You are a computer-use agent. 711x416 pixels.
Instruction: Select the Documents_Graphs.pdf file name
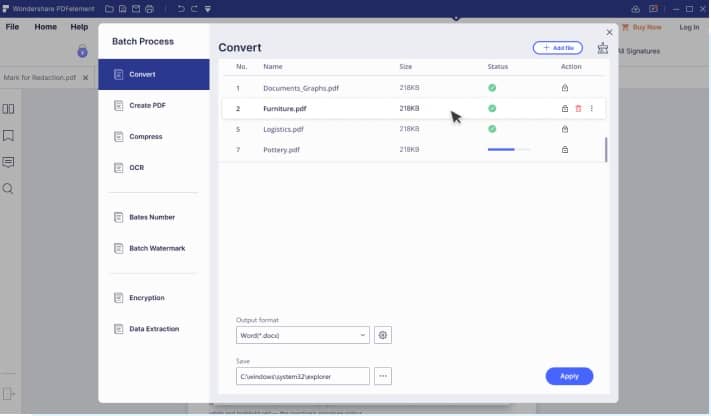pos(301,88)
